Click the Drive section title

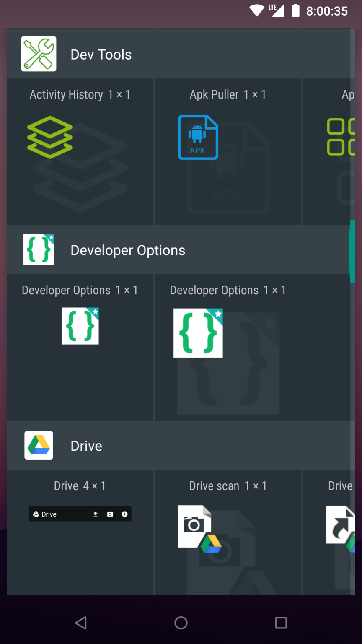[x=86, y=446]
